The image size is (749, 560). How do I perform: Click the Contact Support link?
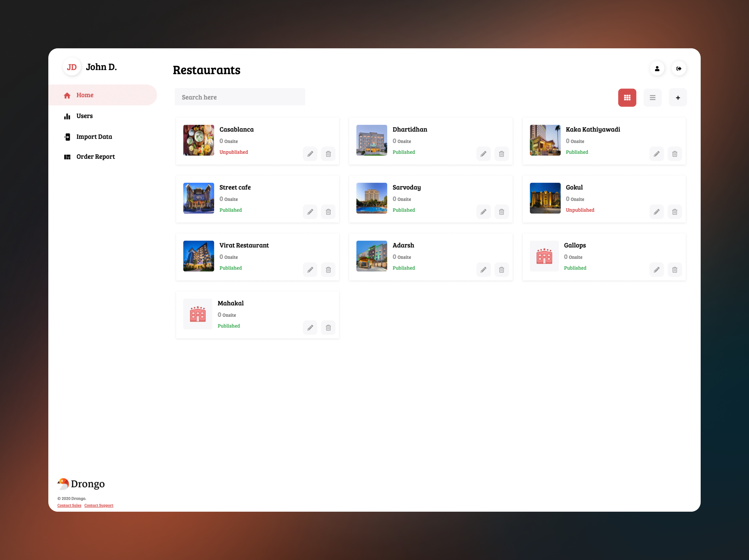[x=99, y=505]
